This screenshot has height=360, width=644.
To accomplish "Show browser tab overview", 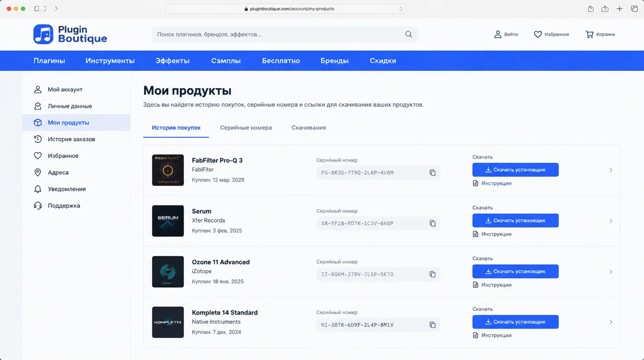I will click(x=634, y=9).
